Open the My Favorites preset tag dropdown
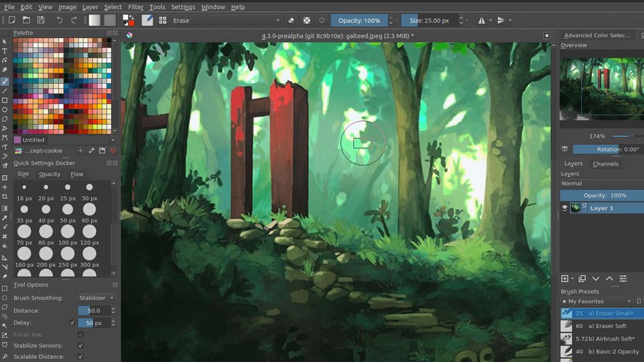Screen dimensions: 644x362 coord(594,301)
